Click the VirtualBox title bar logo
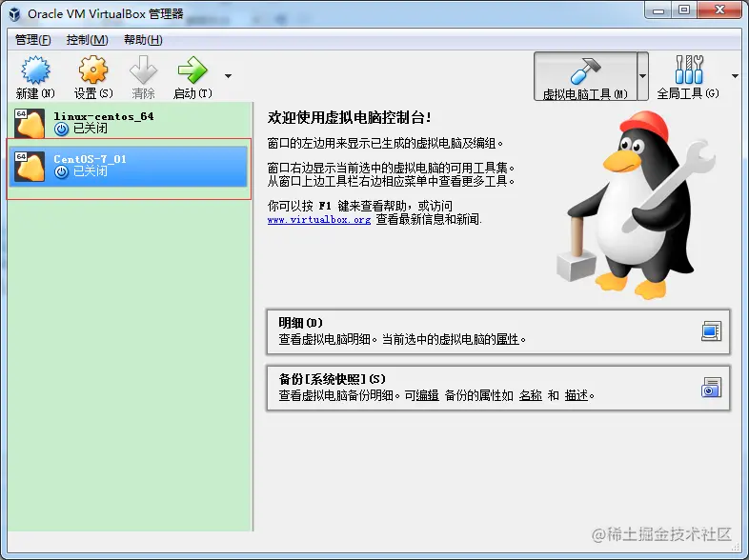 click(15, 14)
